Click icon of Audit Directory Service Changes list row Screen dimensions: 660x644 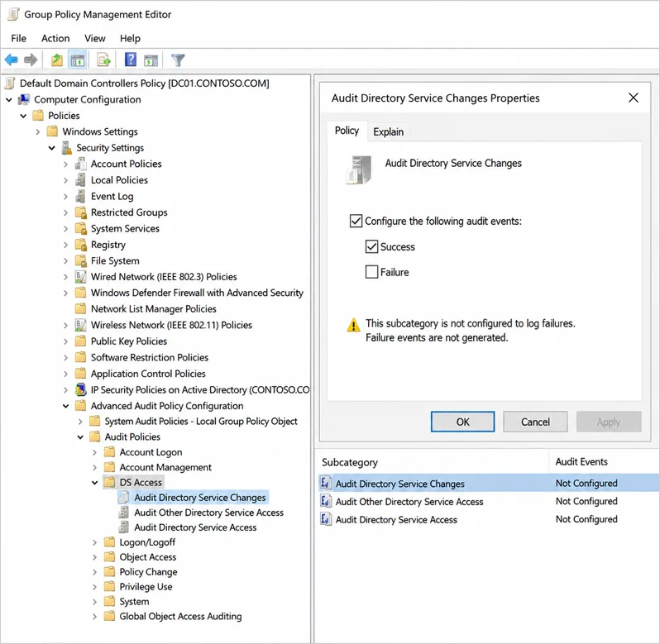pyautogui.click(x=326, y=483)
